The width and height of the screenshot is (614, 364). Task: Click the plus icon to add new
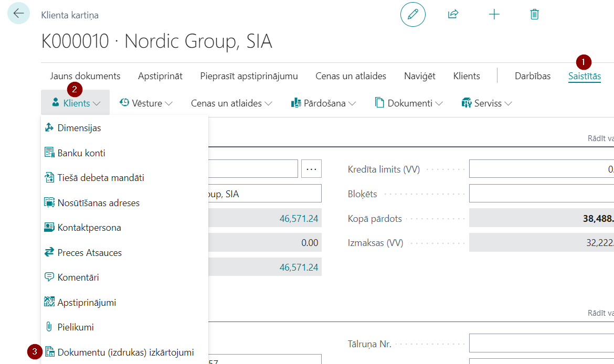coord(494,15)
